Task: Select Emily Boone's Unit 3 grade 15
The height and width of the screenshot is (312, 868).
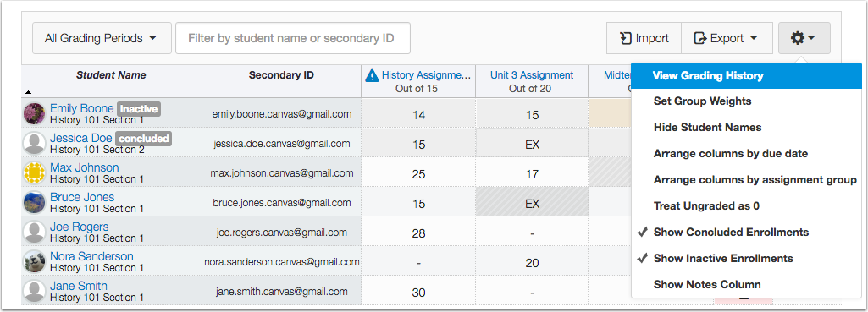Action: click(532, 114)
